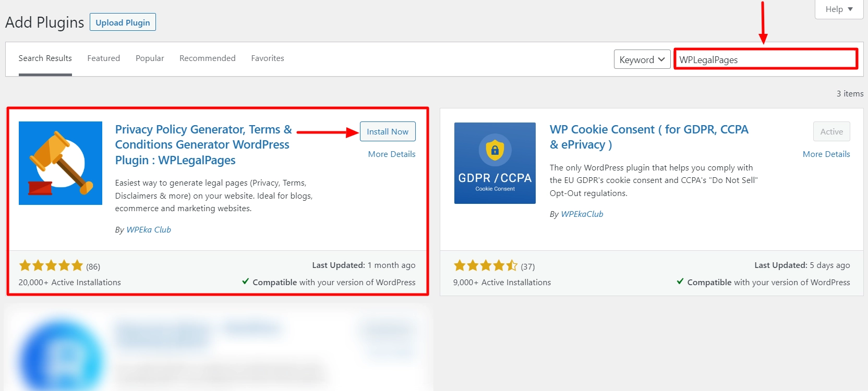Focus the plugin search input field

pyautogui.click(x=765, y=59)
